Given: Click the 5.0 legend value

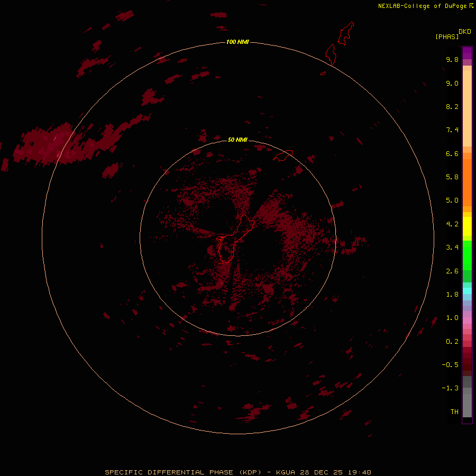Looking at the screenshot, I should pyautogui.click(x=452, y=200).
